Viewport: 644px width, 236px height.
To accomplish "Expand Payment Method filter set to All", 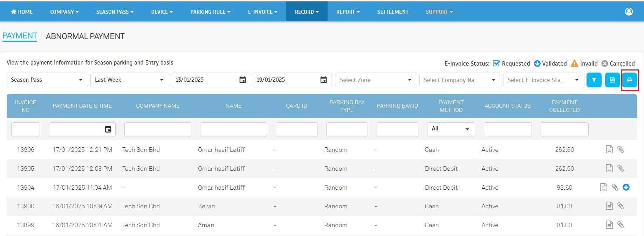I will tap(451, 129).
